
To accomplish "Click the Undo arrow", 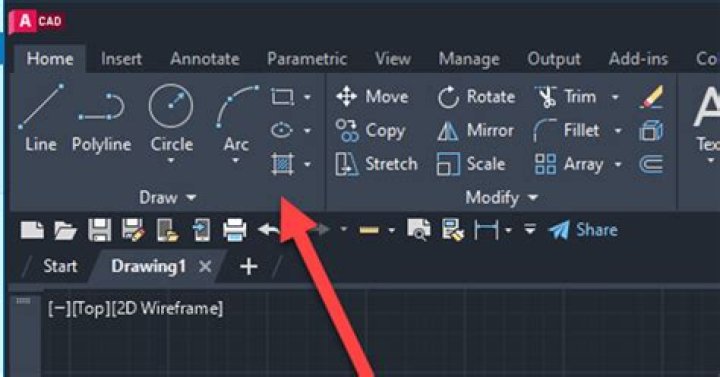I will [x=269, y=229].
